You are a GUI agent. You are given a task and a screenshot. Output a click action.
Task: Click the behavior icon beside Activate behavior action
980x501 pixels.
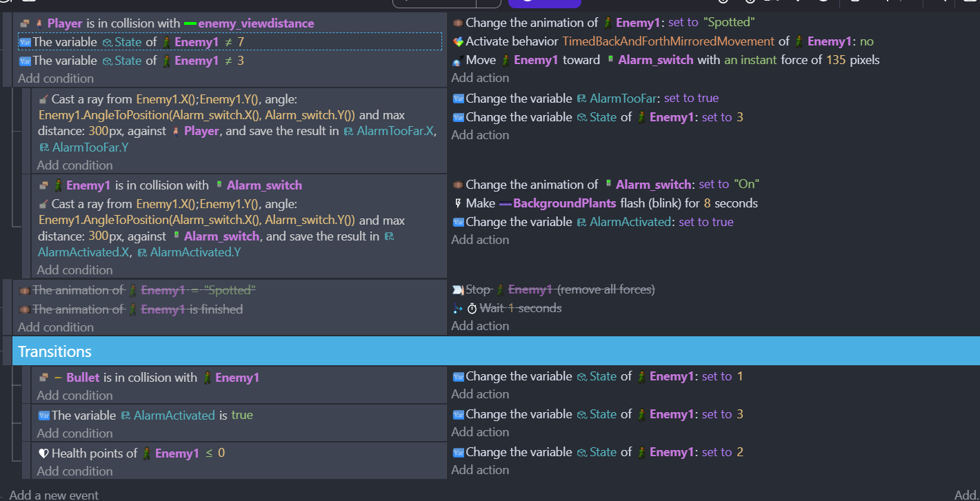click(x=458, y=41)
